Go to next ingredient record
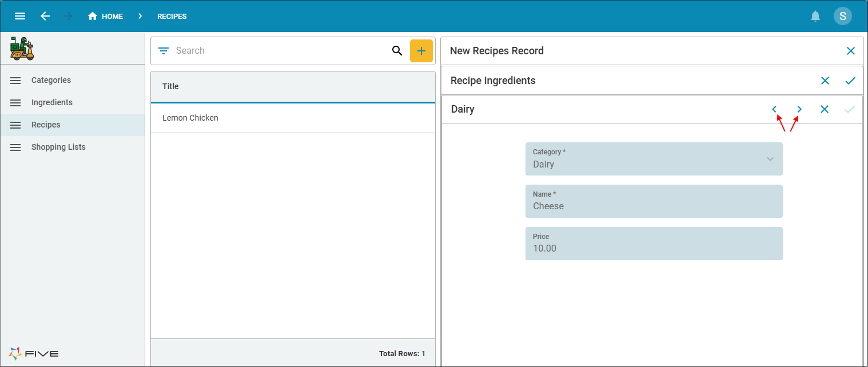This screenshot has height=367, width=868. pyautogui.click(x=799, y=109)
